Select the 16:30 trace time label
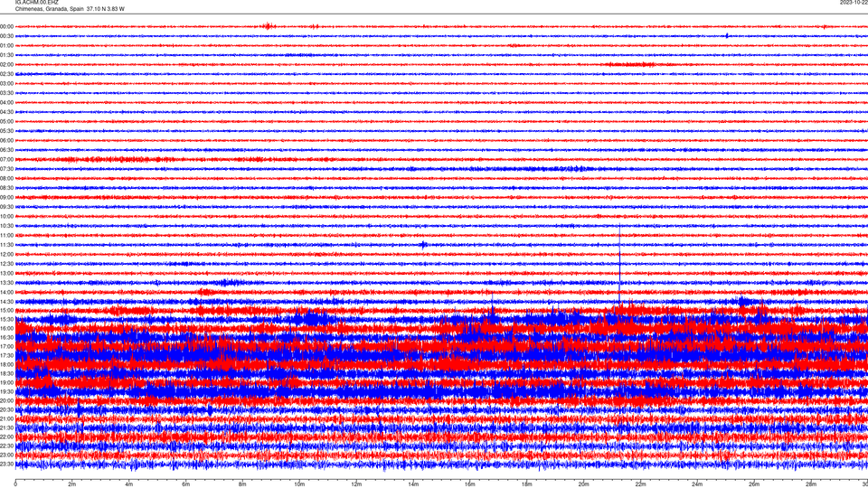The image size is (868, 488). point(6,337)
